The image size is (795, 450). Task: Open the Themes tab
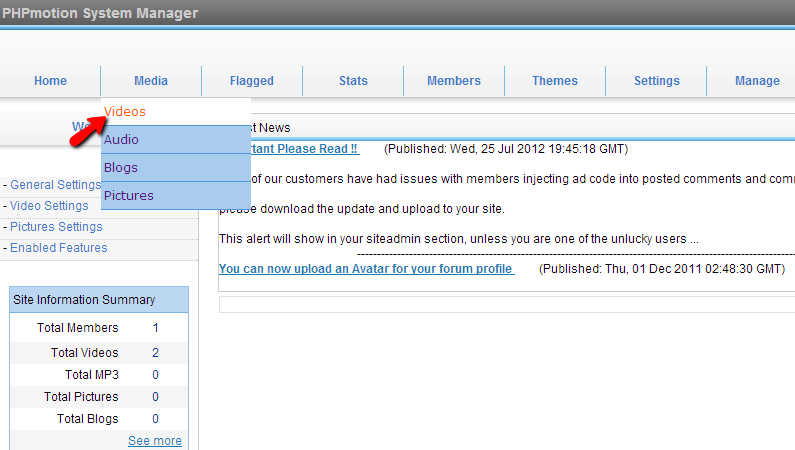(555, 81)
